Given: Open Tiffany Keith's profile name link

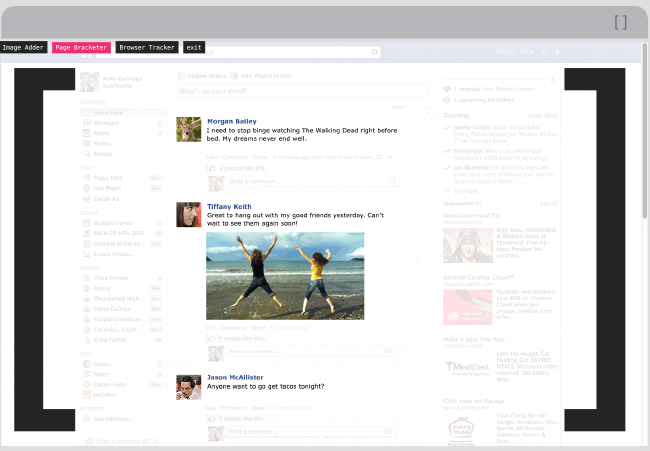Looking at the screenshot, I should 227,207.
